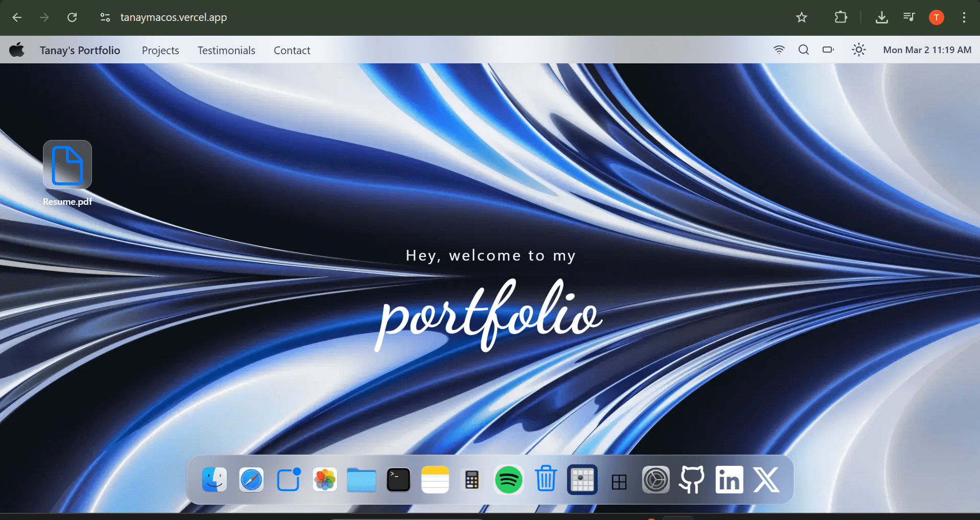Image resolution: width=980 pixels, height=520 pixels.
Task: Select the Projects menu item
Action: [160, 50]
